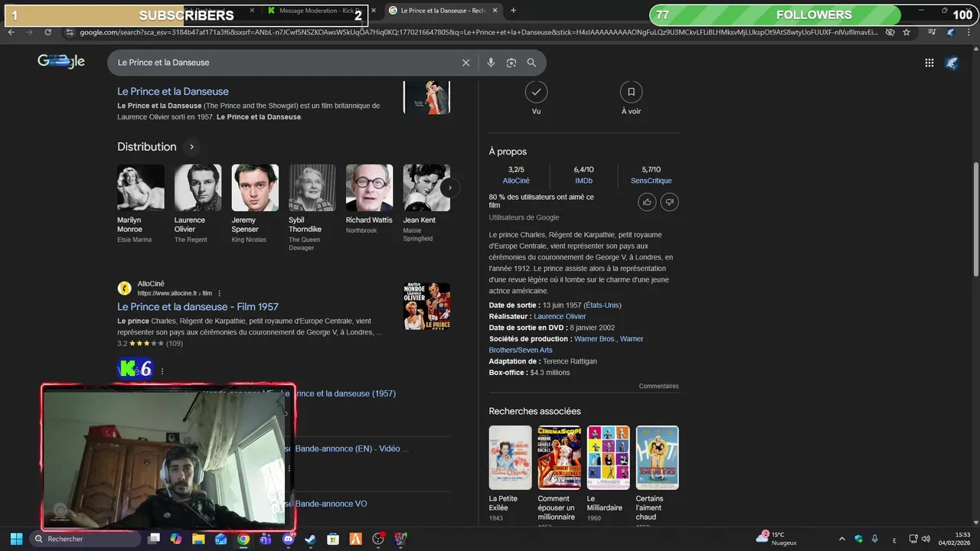980x551 pixels.
Task: Open Le Prince et la Danseuse heading link
Action: pyautogui.click(x=173, y=92)
